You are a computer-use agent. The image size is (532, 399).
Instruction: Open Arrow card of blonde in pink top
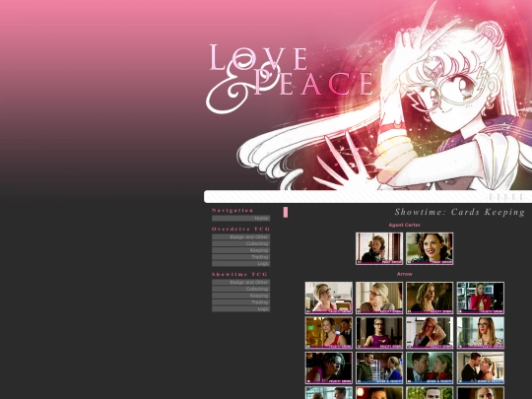329,298
